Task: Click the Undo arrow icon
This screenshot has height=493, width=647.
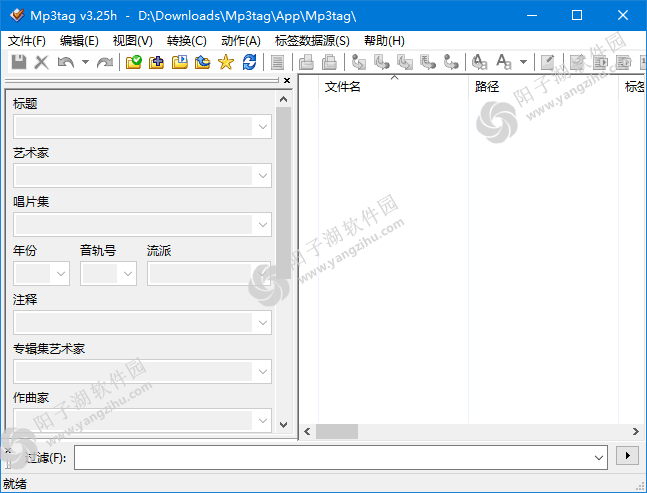Action: click(66, 62)
